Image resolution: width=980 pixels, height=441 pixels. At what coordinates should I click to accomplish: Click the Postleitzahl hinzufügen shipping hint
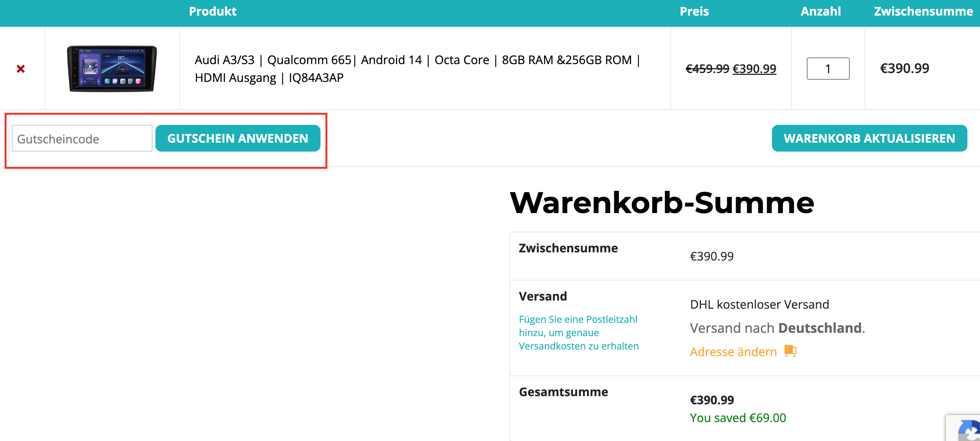point(578,332)
